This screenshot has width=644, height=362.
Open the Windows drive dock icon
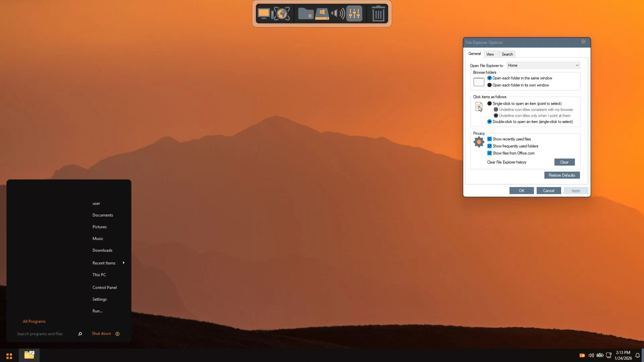[322, 14]
